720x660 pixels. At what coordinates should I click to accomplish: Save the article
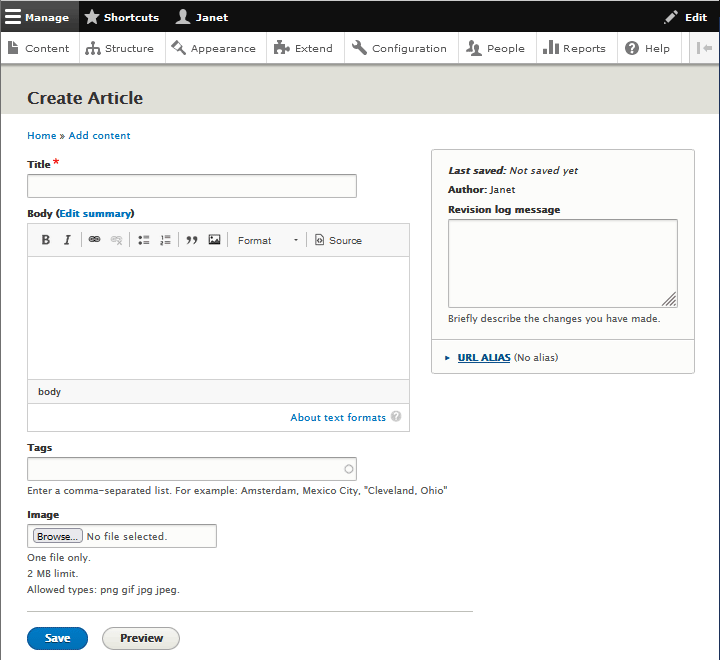(x=57, y=638)
